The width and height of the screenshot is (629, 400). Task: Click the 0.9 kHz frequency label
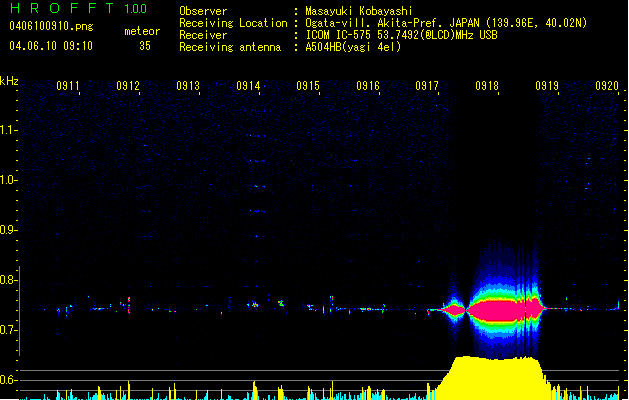pyautogui.click(x=8, y=230)
